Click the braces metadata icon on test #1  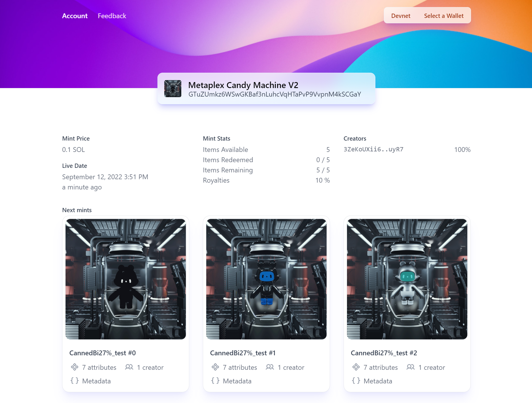pos(215,381)
